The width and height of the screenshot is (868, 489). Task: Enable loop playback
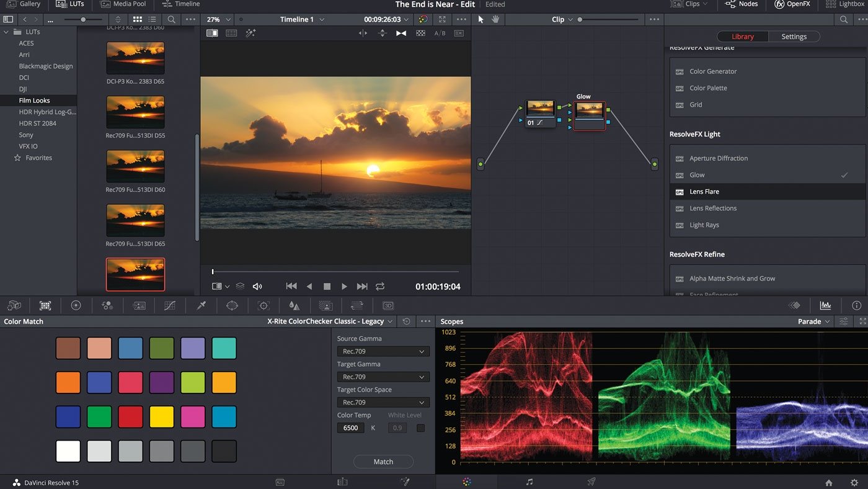380,286
